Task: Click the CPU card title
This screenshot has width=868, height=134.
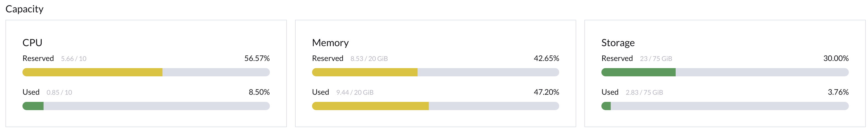Action: (32, 43)
